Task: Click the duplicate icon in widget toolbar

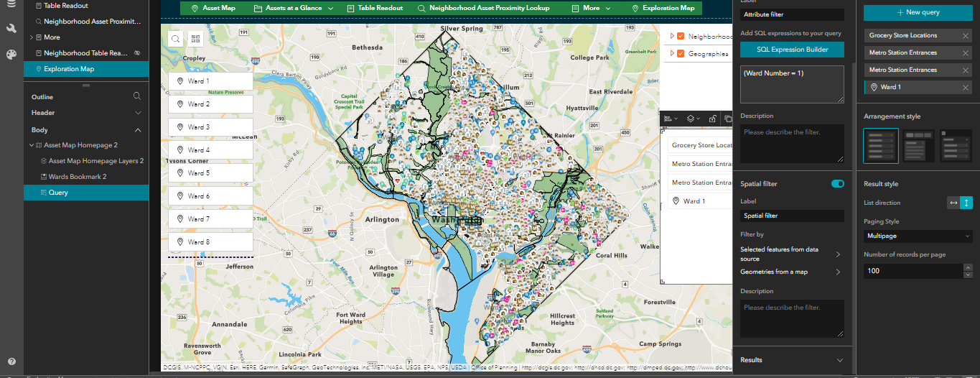Action: click(x=727, y=119)
